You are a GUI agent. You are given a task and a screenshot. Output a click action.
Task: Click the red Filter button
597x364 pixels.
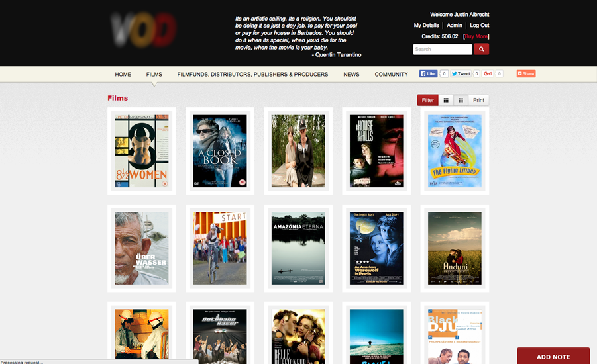tap(427, 100)
